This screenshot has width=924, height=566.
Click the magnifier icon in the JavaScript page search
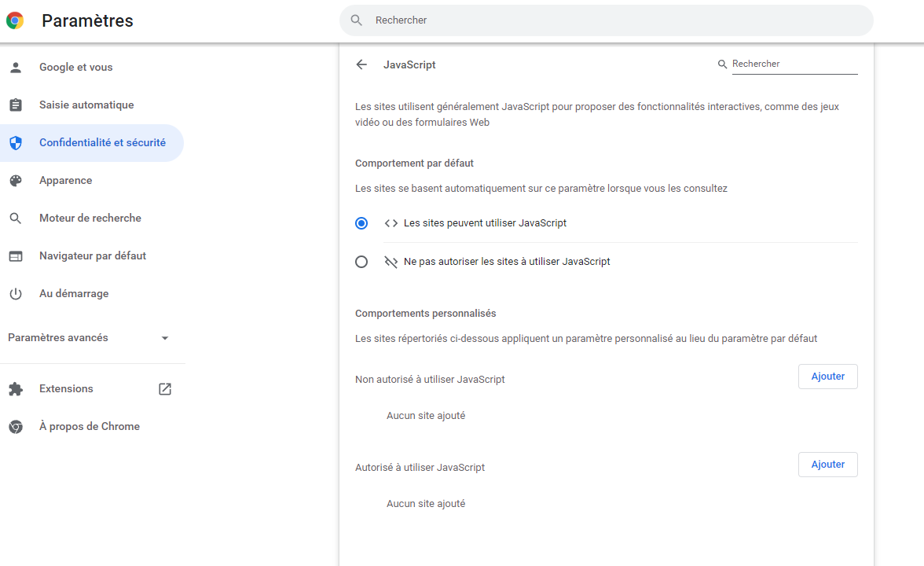(x=722, y=64)
